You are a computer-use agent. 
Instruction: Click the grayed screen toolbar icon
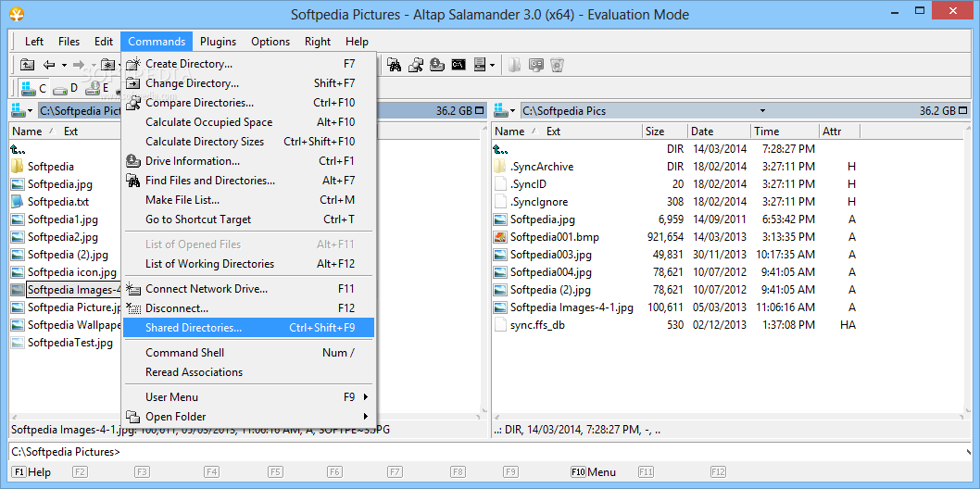(535, 64)
